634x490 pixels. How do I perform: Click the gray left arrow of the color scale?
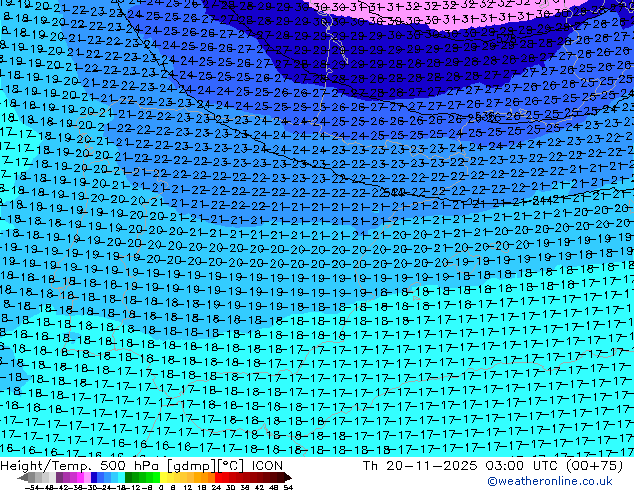[x=23, y=477]
